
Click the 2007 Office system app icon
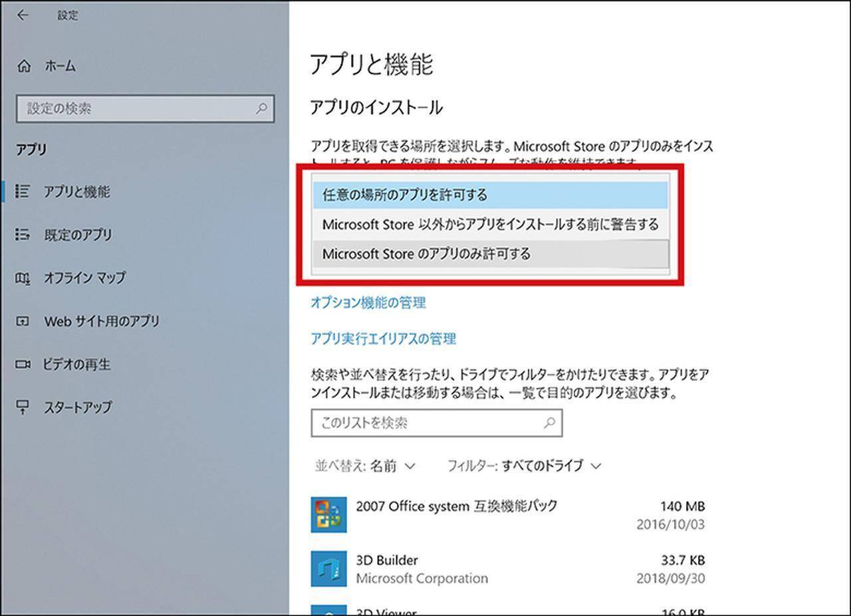tap(328, 515)
